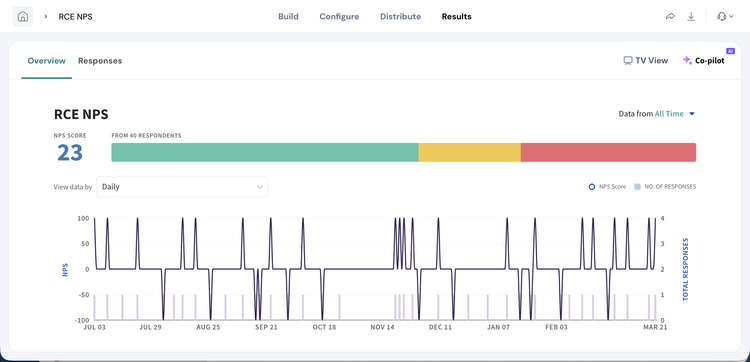Click the Total Responses axis title

685,269
